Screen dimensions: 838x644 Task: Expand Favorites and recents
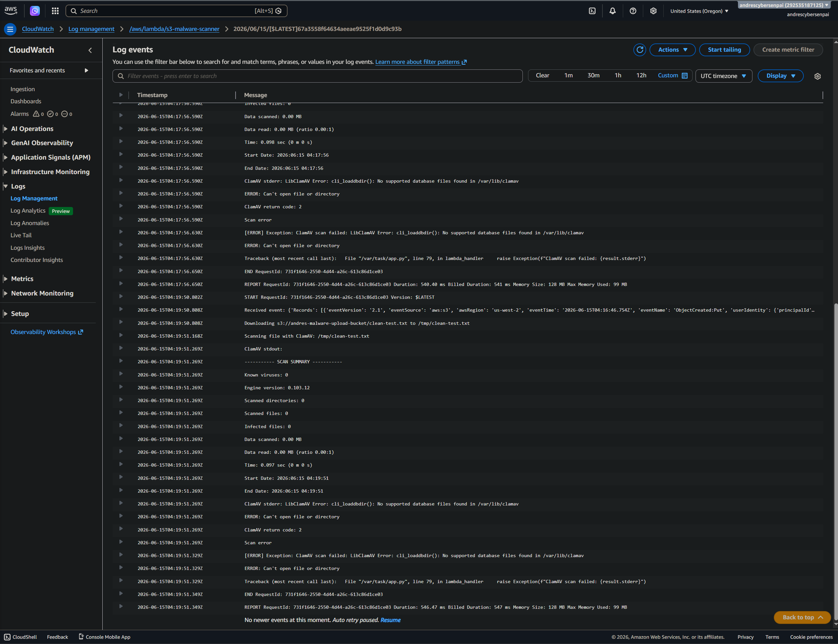point(86,70)
